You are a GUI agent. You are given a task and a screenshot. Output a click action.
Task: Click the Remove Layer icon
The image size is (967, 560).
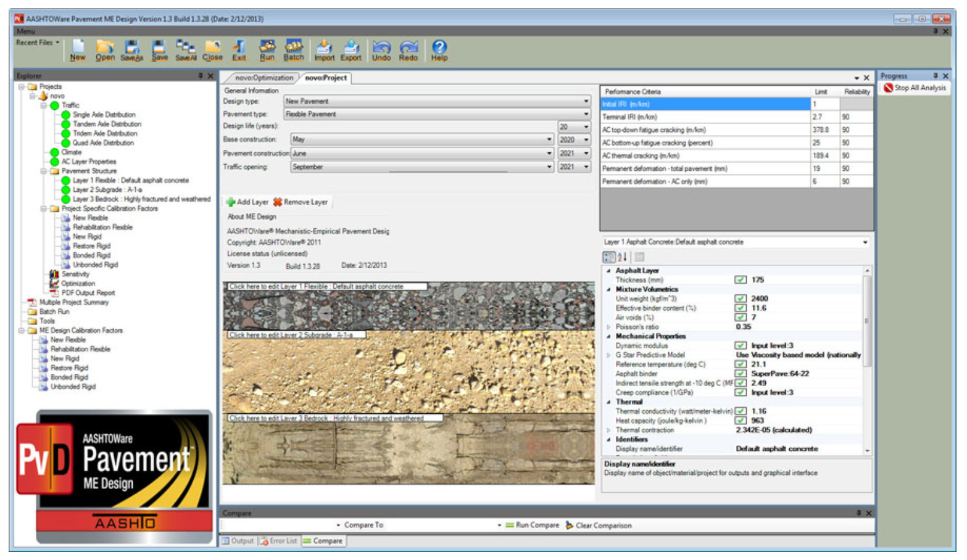278,202
